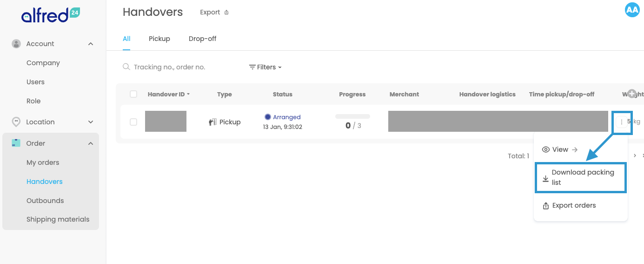Choose Download packing list from menu
The height and width of the screenshot is (264, 644).
pos(581,177)
